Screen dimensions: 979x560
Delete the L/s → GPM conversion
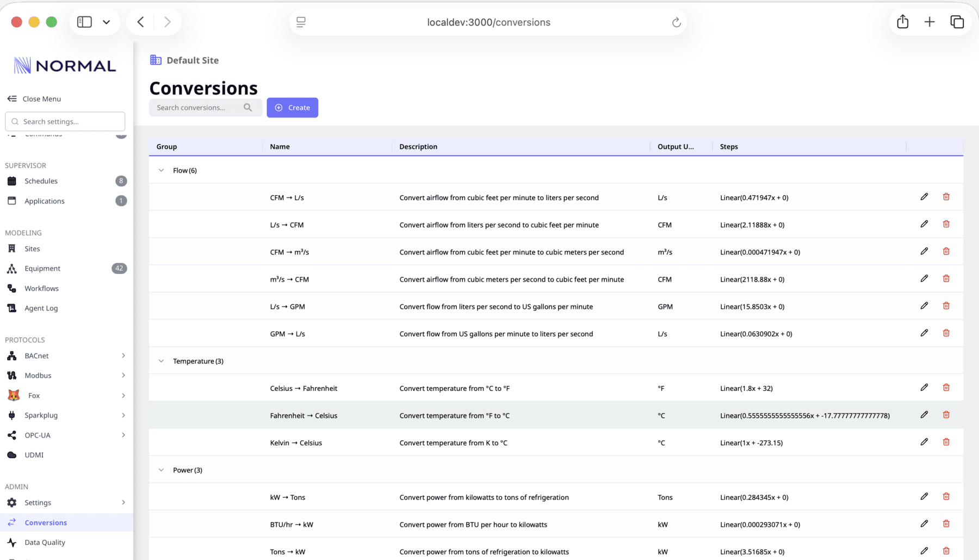pos(946,306)
